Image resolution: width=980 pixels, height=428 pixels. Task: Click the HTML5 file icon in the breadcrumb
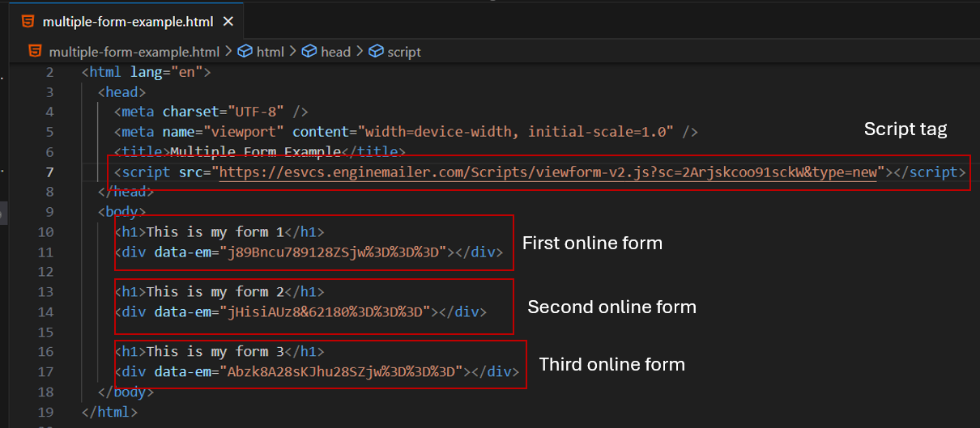[35, 51]
